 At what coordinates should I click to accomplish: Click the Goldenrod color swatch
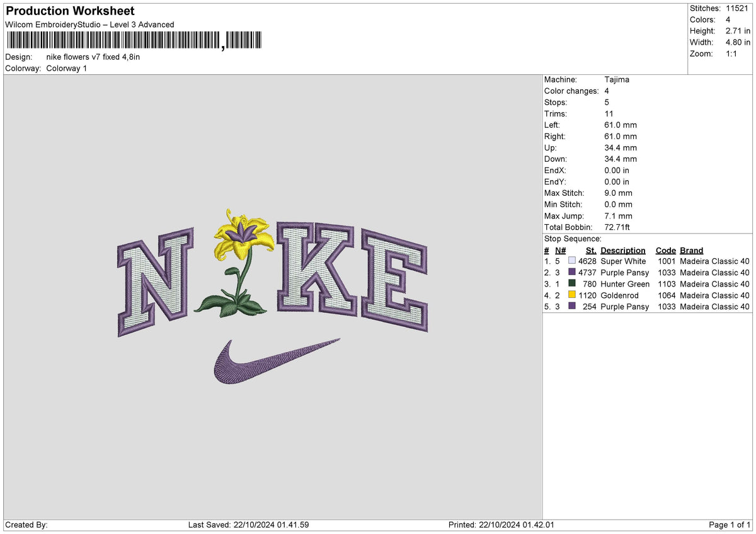571,295
